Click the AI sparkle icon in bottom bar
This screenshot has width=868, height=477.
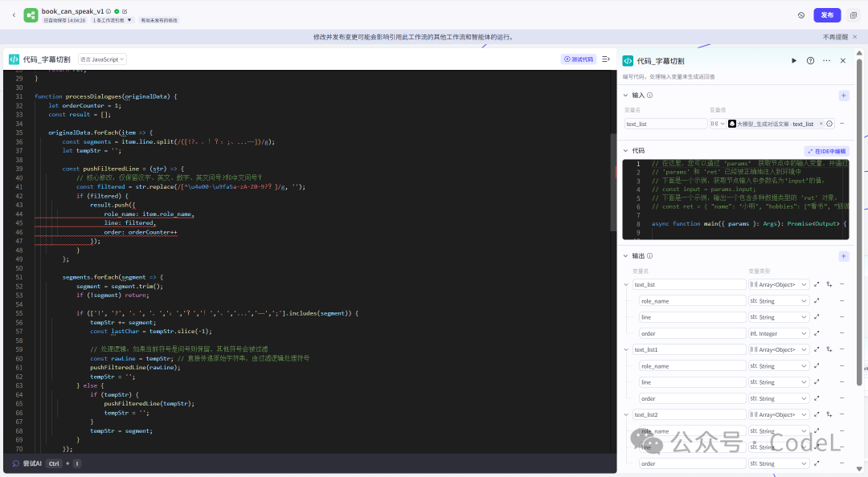point(15,463)
